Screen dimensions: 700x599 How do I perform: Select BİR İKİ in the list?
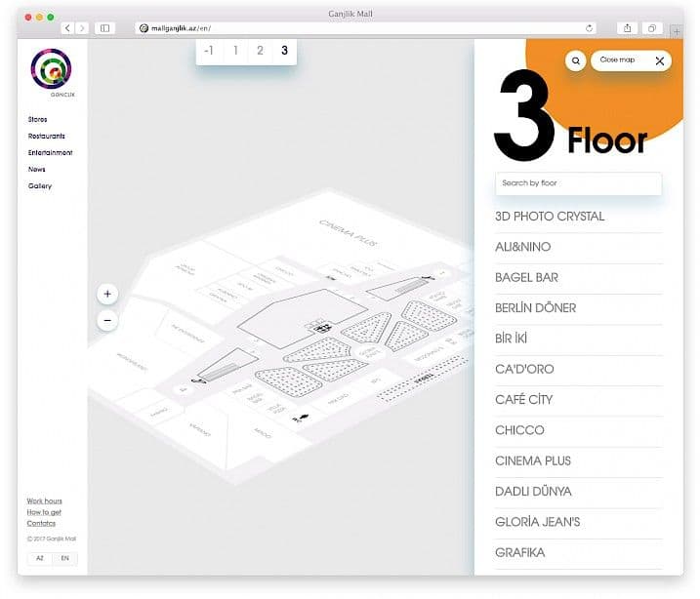(x=579, y=339)
